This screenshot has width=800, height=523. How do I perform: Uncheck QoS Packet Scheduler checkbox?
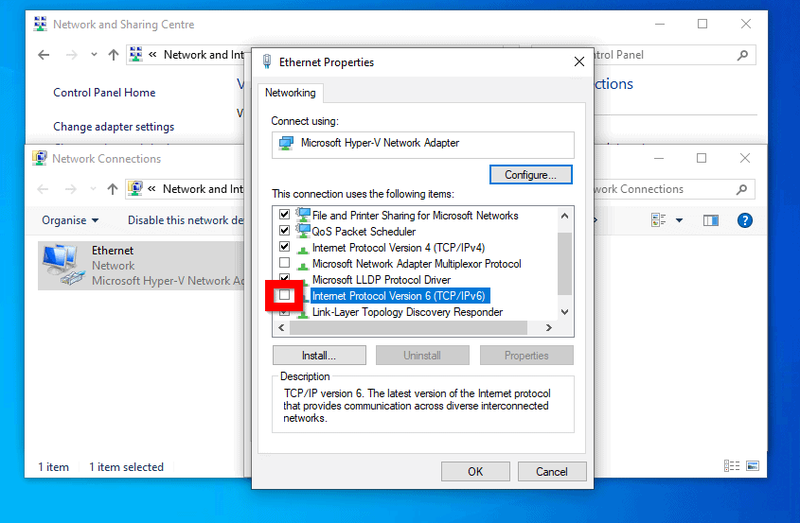click(x=285, y=231)
